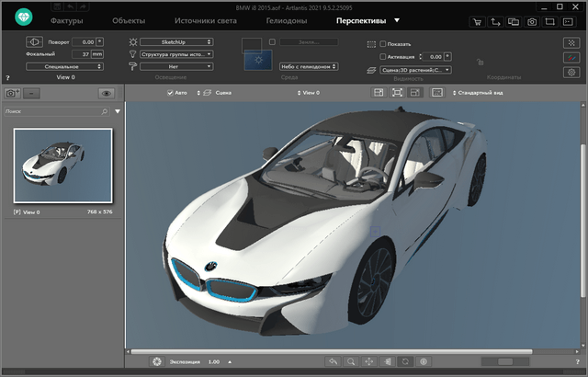This screenshot has width=588, height=377.
Task: Add a new view with camera-plus icon
Action: click(12, 93)
